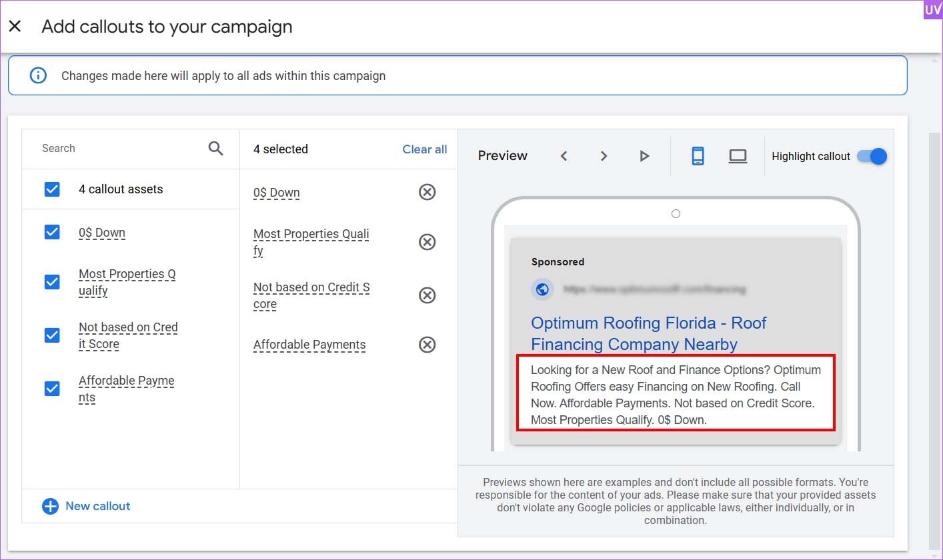The width and height of the screenshot is (943, 560).
Task: Select 0$ Down text in the asset list
Action: tap(102, 233)
